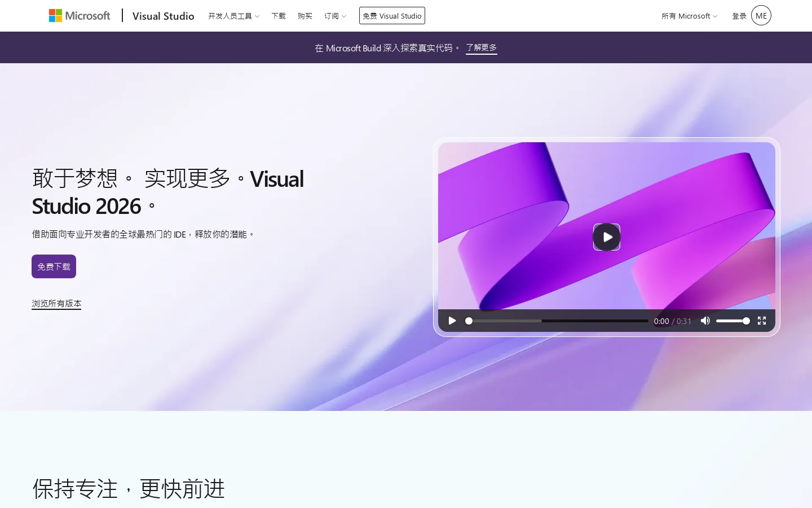The width and height of the screenshot is (812, 508).
Task: Open the 下载 menu item
Action: (279, 16)
